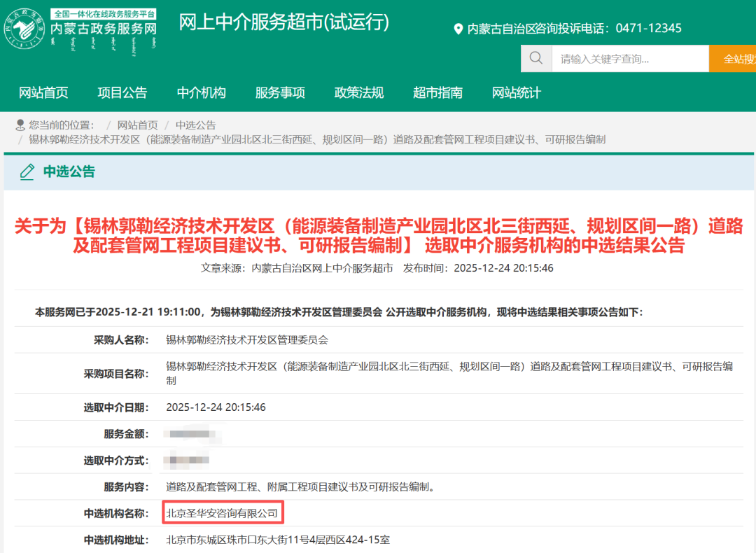Open the 政策法规 menu item
756x553 pixels.
tap(359, 92)
